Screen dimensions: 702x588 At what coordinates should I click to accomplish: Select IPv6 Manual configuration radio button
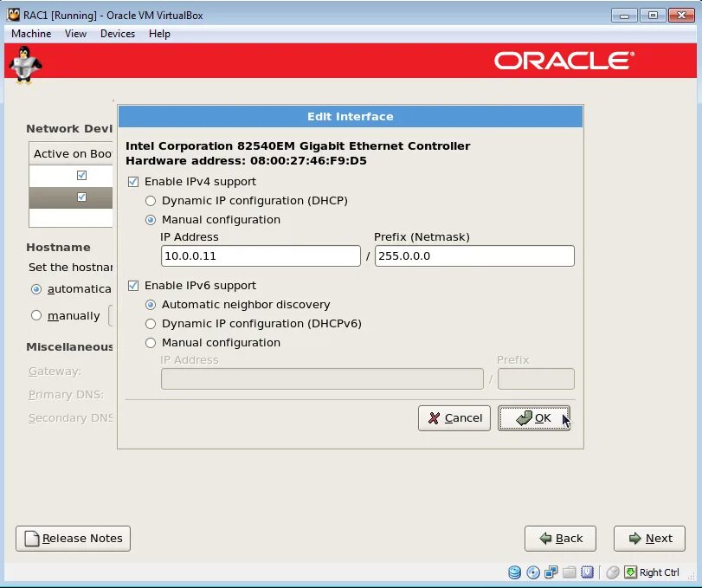151,343
